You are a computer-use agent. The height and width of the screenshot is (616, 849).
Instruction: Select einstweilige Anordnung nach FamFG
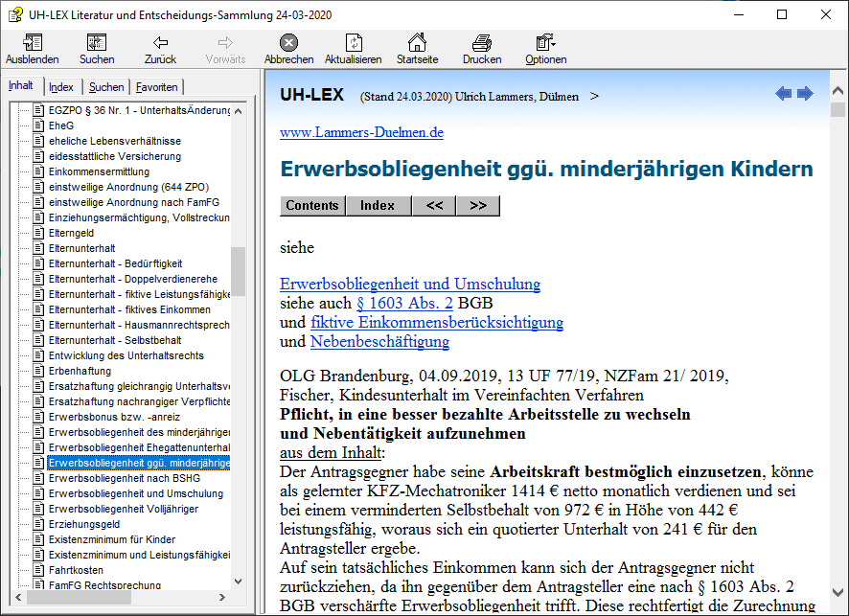click(134, 202)
